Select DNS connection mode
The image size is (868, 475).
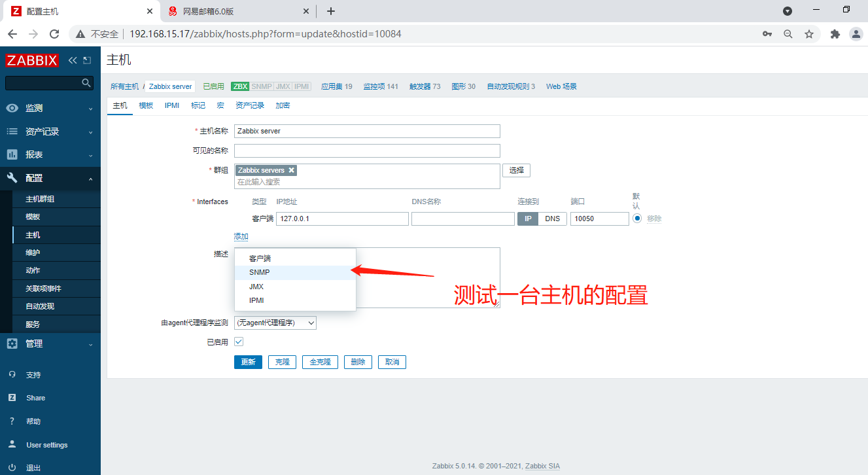click(x=553, y=219)
